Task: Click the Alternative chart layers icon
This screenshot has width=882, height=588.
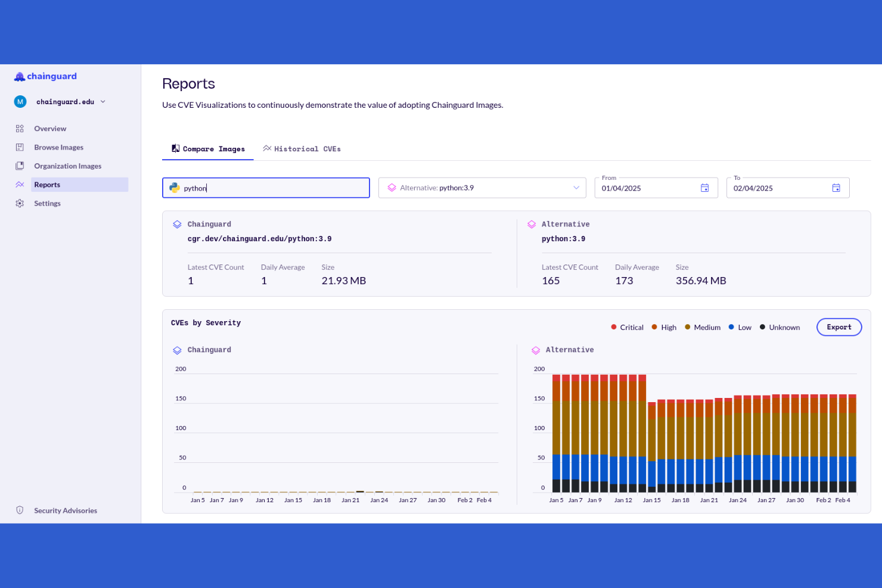Action: tap(536, 350)
